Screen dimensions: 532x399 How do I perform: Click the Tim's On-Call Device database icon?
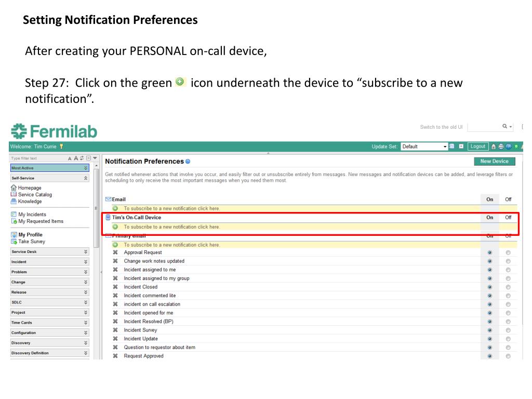pos(108,218)
